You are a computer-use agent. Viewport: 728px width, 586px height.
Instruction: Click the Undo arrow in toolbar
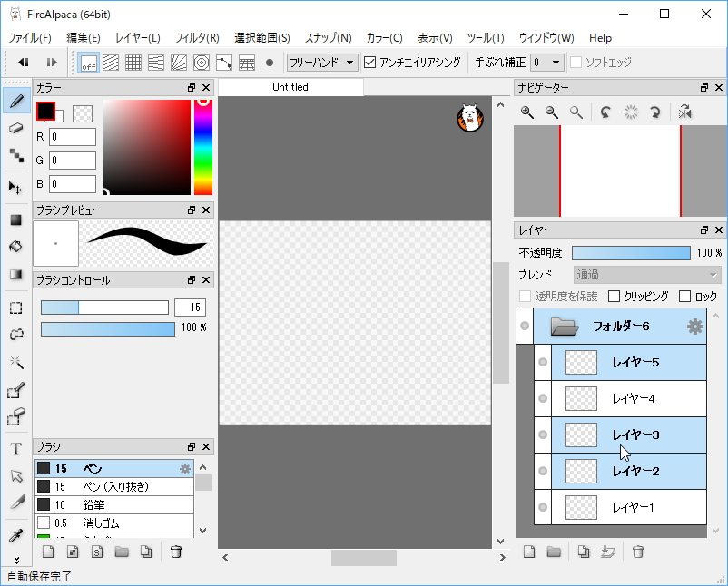tap(24, 63)
